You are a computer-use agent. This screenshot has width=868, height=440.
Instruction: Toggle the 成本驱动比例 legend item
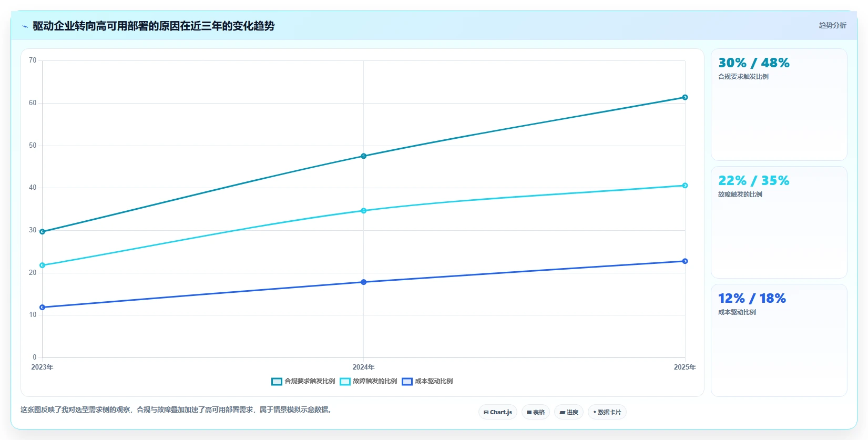point(427,381)
